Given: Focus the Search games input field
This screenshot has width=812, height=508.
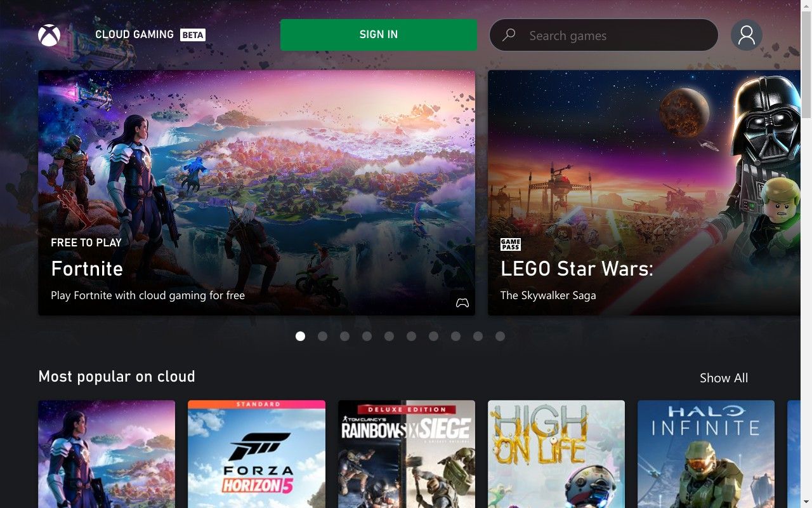Looking at the screenshot, I should click(x=604, y=35).
